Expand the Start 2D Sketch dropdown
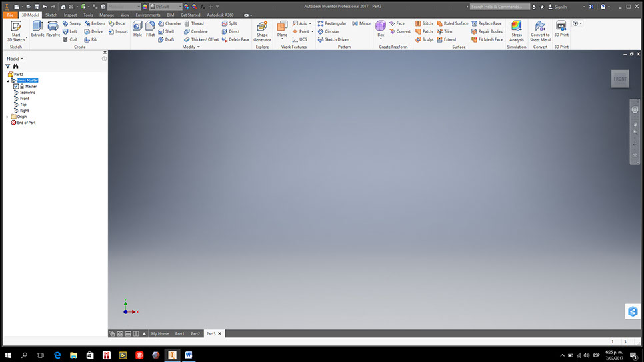The width and height of the screenshot is (644, 362). [x=27, y=38]
